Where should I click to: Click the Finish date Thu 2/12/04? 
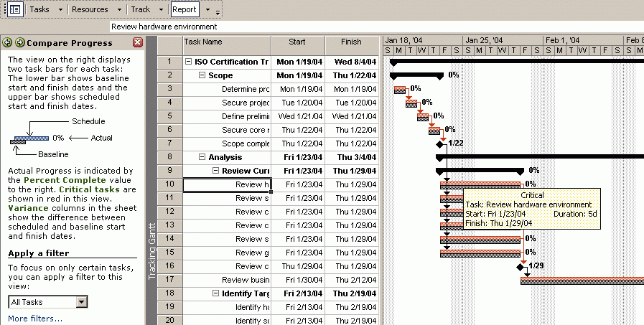pyautogui.click(x=352, y=280)
